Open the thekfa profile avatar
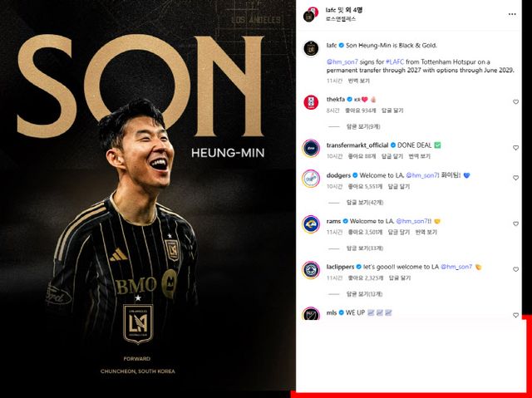The width and height of the screenshot is (532, 398). [311, 102]
